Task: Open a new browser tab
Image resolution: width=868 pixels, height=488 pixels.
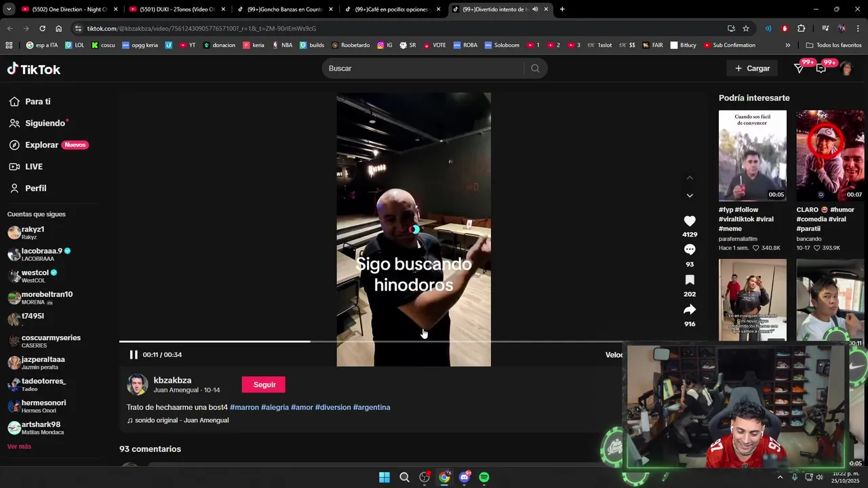Action: tap(562, 9)
